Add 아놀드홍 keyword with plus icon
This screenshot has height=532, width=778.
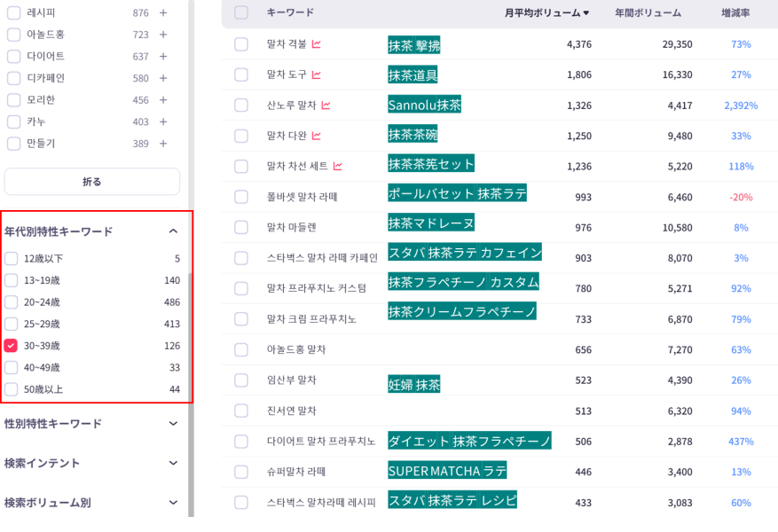coord(162,35)
